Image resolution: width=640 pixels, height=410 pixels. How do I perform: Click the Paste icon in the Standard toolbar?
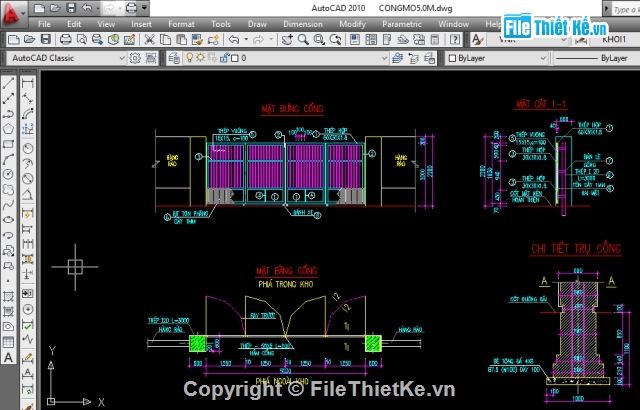coord(181,40)
